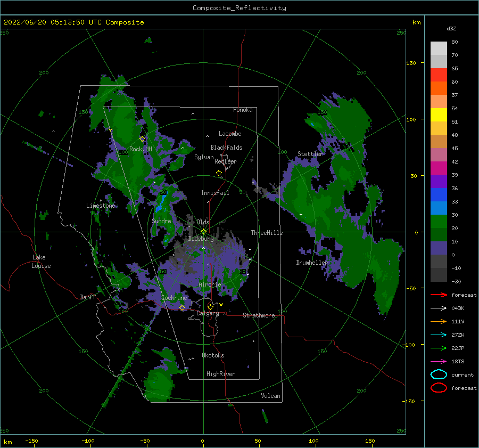This screenshot has height=448, width=479.
Task: Click yellow diamond marker below Cochrane
Action: pos(182,307)
